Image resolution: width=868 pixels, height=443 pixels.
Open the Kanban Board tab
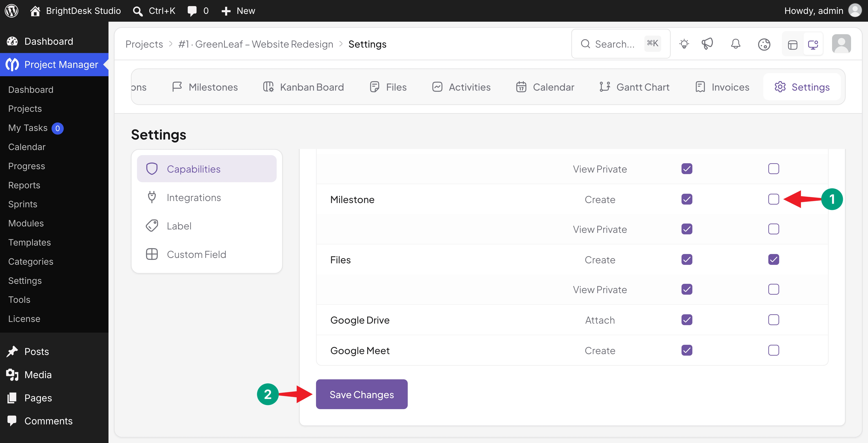303,87
